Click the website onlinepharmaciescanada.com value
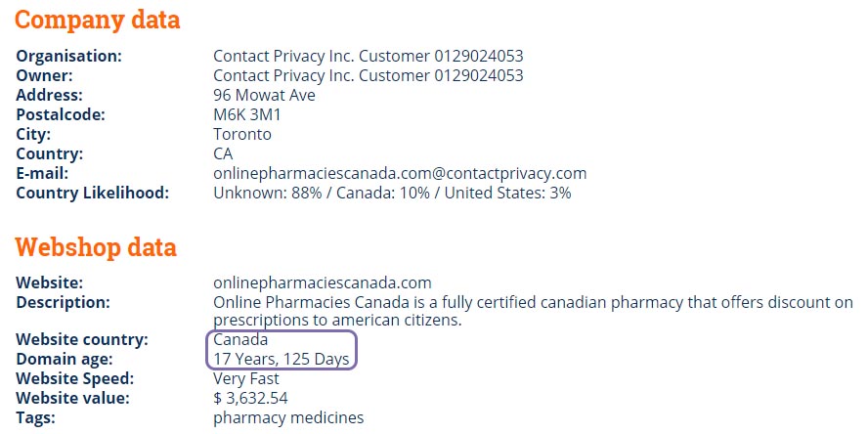This screenshot has width=868, height=434. (x=323, y=282)
